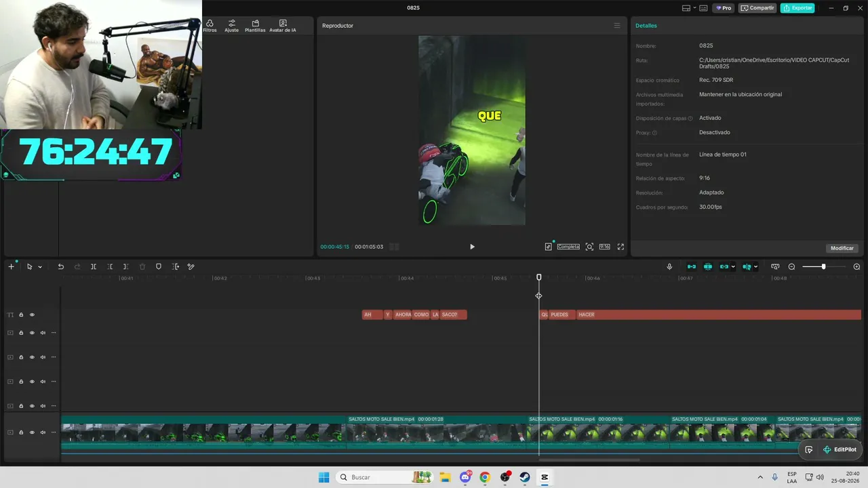The image size is (868, 488).
Task: Delete right of playhead with trim-right tool
Action: tap(125, 267)
